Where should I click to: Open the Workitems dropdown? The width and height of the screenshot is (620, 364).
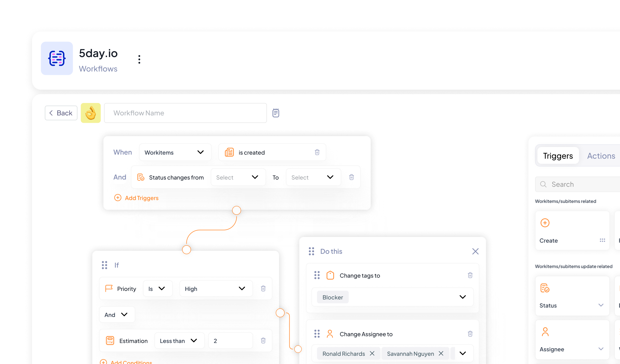coord(175,152)
